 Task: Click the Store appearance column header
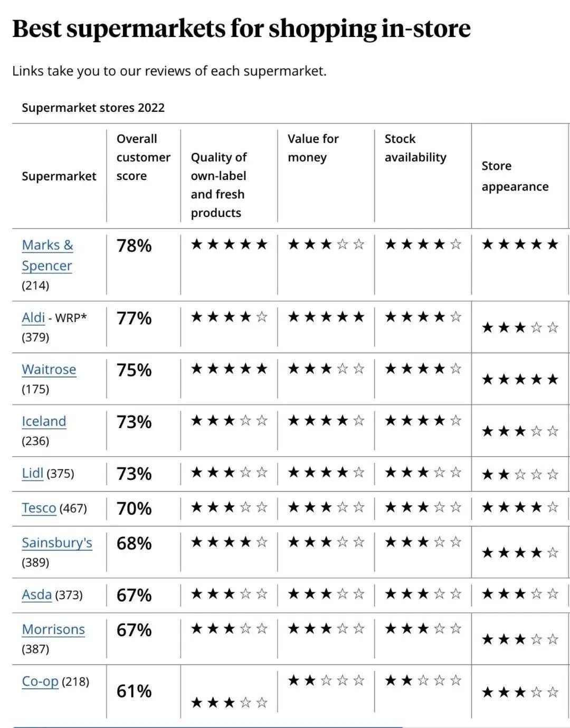pyautogui.click(x=515, y=176)
